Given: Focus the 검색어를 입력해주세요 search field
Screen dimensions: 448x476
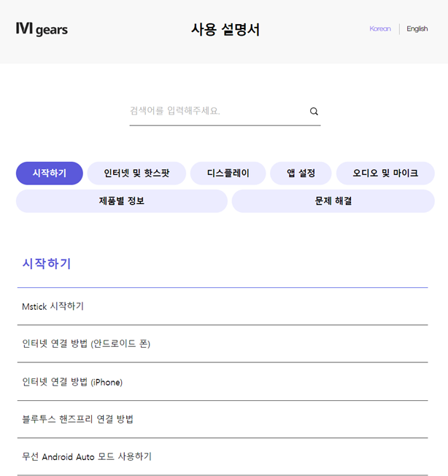Looking at the screenshot, I should click(x=217, y=111).
